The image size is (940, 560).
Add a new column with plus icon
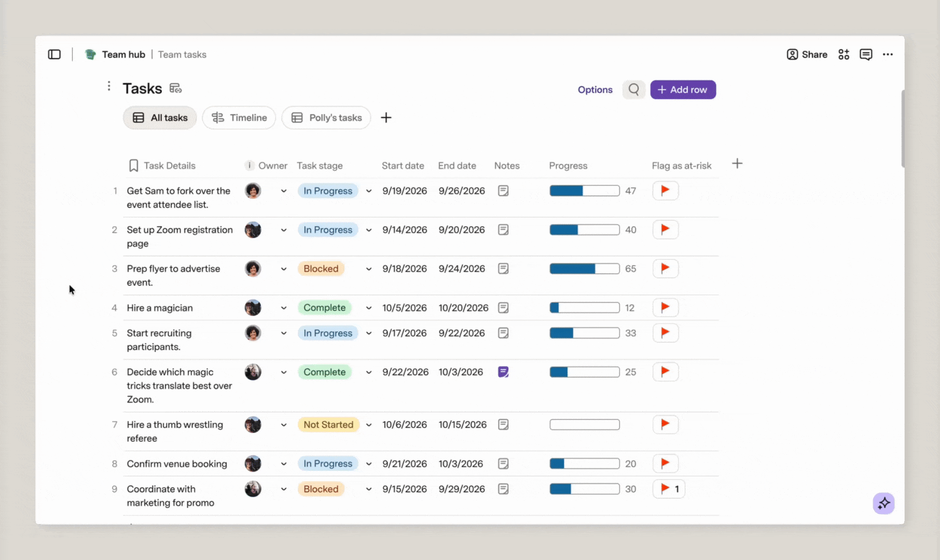click(737, 164)
